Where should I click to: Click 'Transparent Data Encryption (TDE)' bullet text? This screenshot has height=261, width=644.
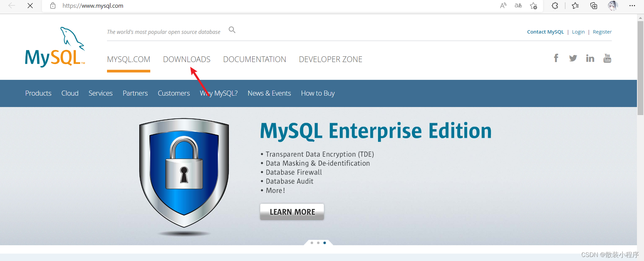[320, 154]
